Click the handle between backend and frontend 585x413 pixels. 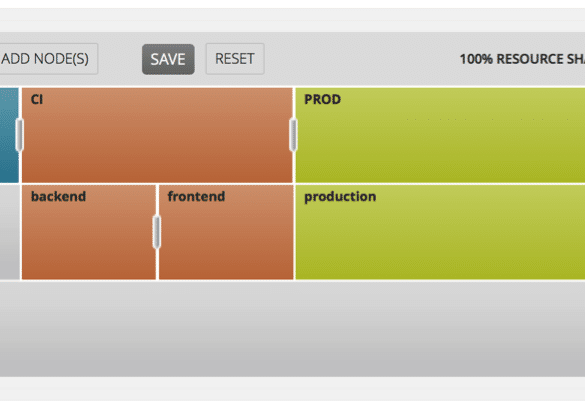(157, 232)
